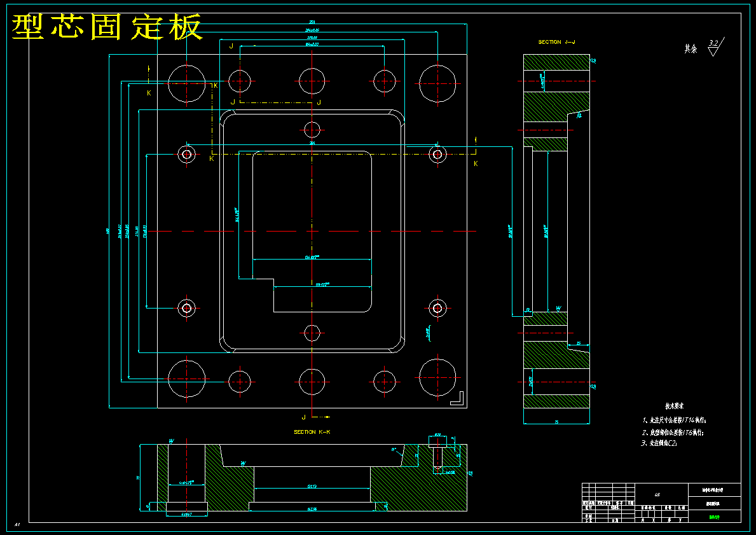Click the A1 sheet size label
Screen dimensions: 756x535
click(17, 524)
